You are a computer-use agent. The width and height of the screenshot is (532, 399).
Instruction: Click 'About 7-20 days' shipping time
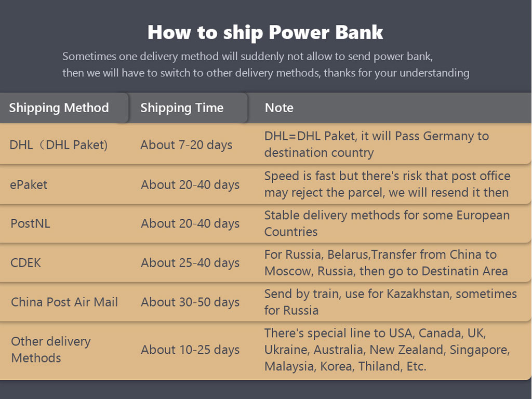[x=186, y=145]
